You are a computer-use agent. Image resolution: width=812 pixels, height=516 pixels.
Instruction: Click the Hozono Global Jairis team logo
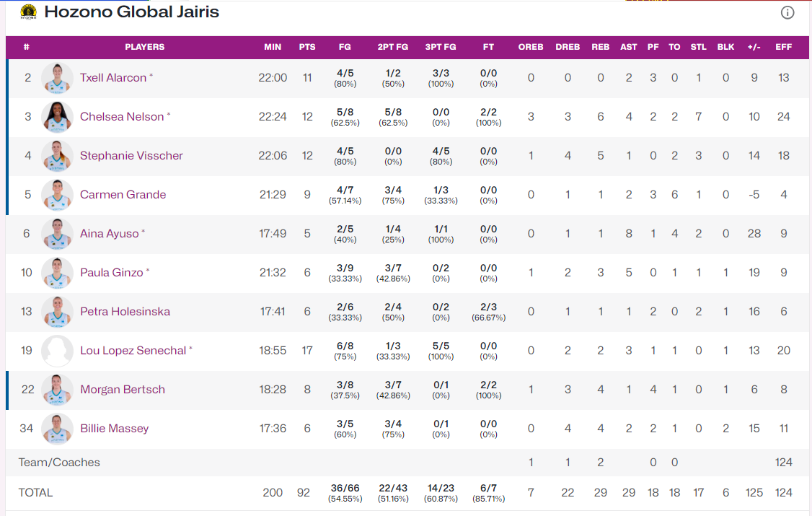pos(28,12)
